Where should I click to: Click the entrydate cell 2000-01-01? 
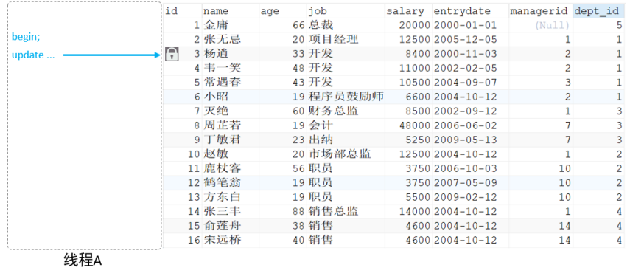(x=471, y=25)
